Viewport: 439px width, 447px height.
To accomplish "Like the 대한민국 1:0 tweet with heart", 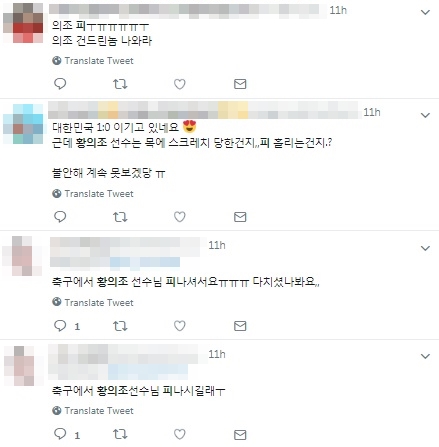I will pos(180,217).
